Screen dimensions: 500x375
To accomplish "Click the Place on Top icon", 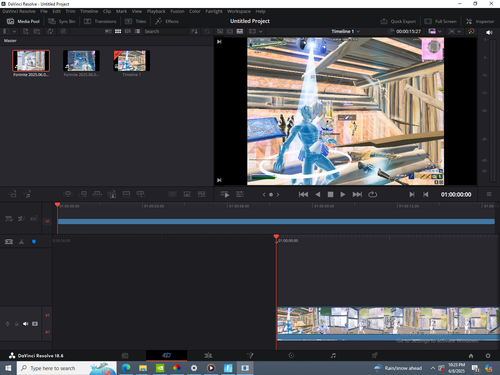I will click(x=126, y=194).
